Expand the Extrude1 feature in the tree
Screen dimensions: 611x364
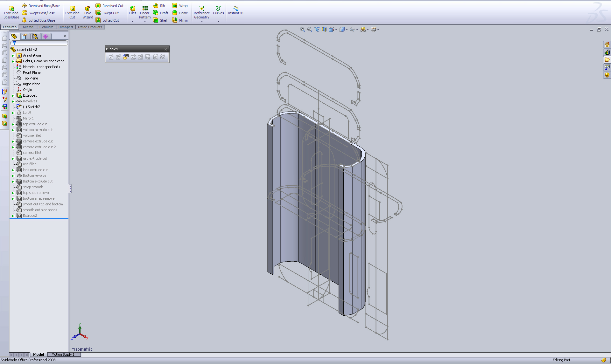click(13, 95)
